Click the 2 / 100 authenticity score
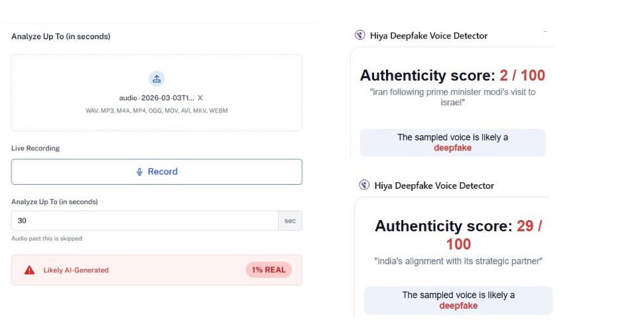 [x=522, y=76]
